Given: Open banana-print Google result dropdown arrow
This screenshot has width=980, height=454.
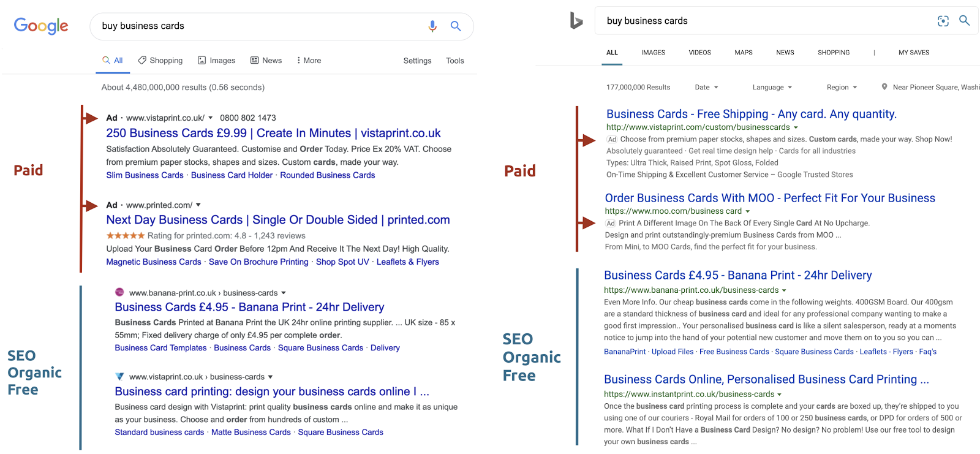Looking at the screenshot, I should click(x=284, y=293).
